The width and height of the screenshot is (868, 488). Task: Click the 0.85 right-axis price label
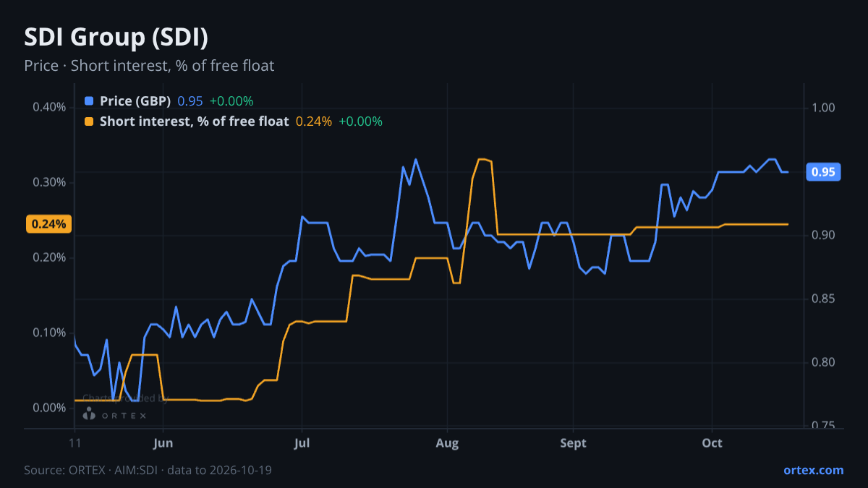pyautogui.click(x=824, y=299)
